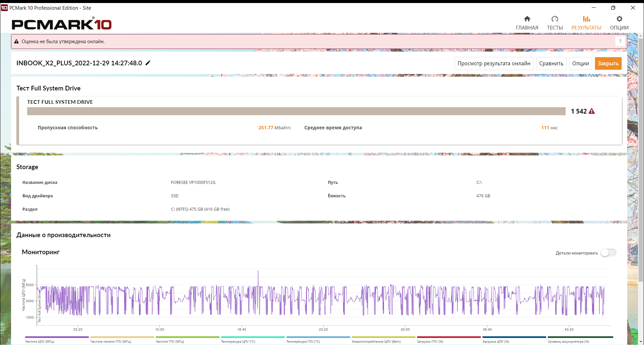Switch to the ТЕСТЫ tab
The image size is (644, 345).
tap(555, 23)
